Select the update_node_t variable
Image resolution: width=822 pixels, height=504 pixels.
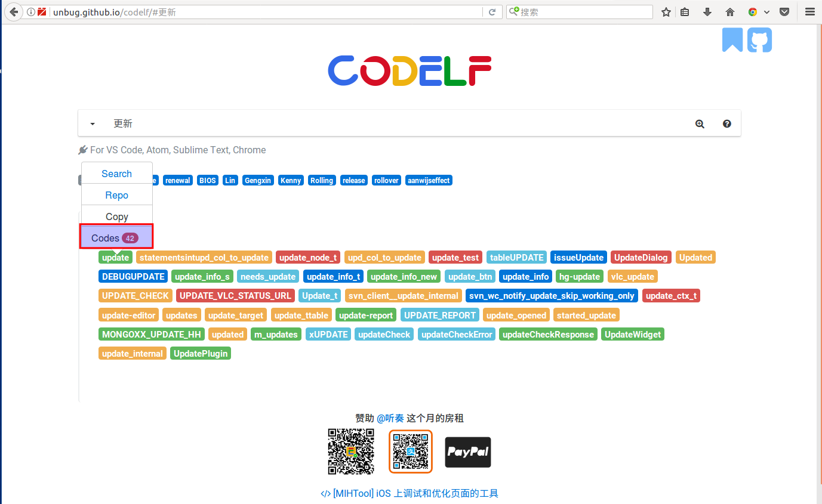pyautogui.click(x=308, y=258)
